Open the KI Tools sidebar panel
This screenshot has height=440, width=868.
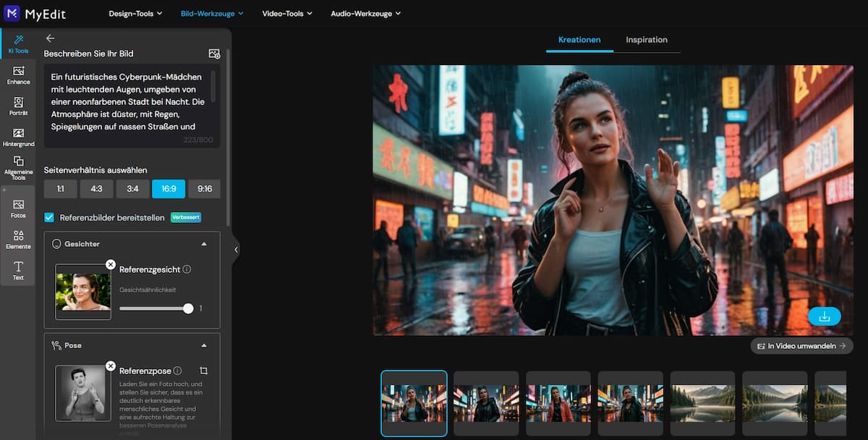[18, 43]
